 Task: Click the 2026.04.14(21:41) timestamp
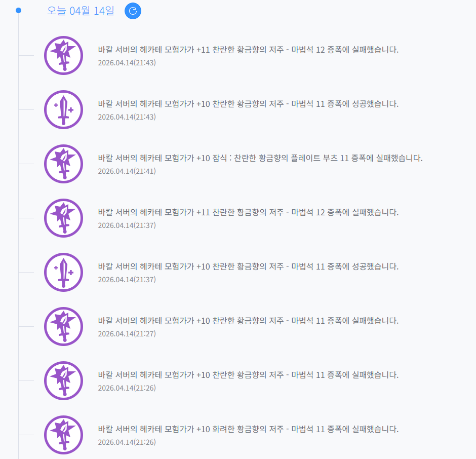(127, 171)
